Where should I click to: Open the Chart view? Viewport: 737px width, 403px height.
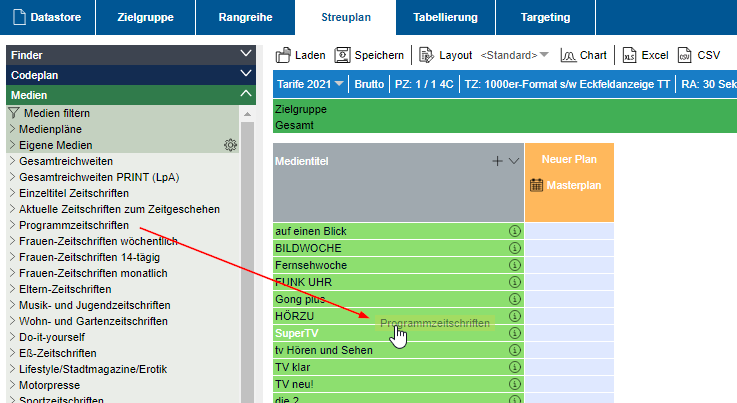(569, 55)
